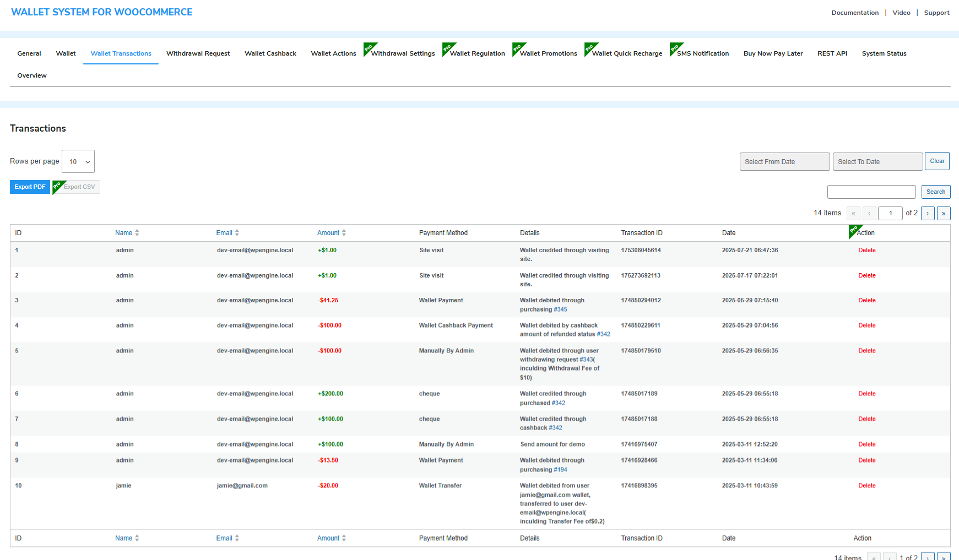Click the Pro badge on Export CSV
The image size is (959, 560).
[58, 186]
